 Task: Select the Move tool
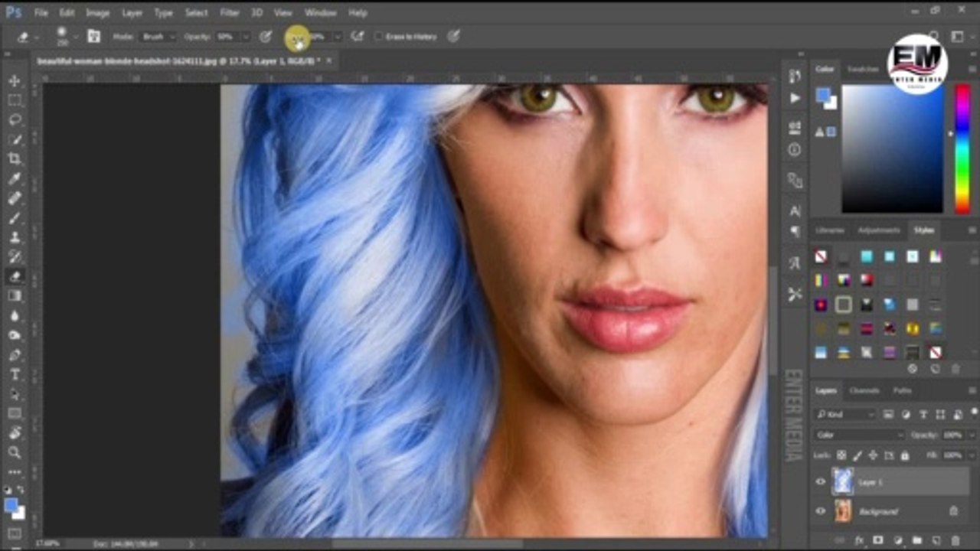click(15, 81)
